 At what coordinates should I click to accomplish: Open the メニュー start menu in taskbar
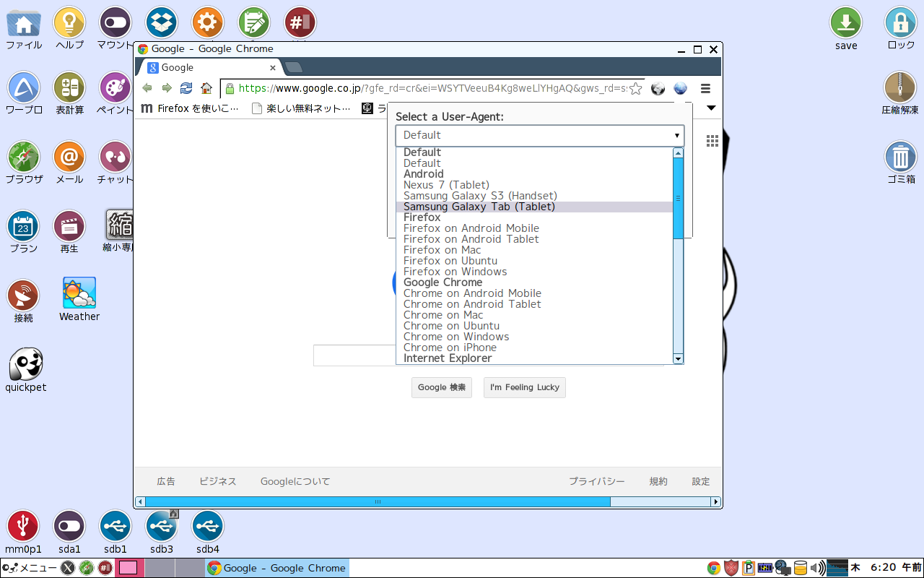pos(30,568)
